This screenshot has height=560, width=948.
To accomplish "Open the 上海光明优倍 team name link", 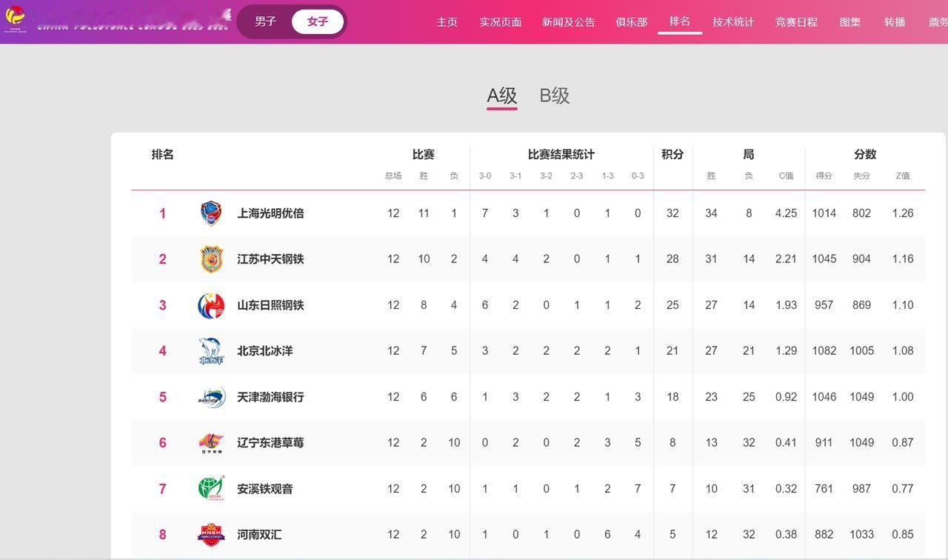I will (x=270, y=213).
